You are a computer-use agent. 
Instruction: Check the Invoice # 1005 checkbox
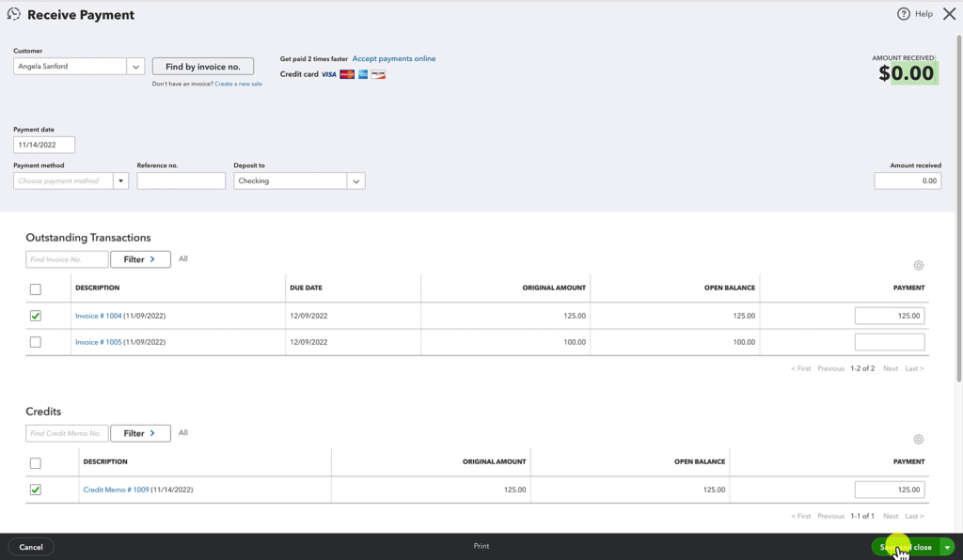pos(36,342)
